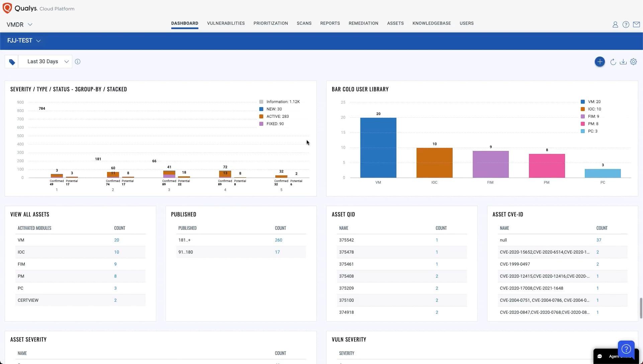Click the blue VM bar in chart
The width and height of the screenshot is (643, 364).
378,148
